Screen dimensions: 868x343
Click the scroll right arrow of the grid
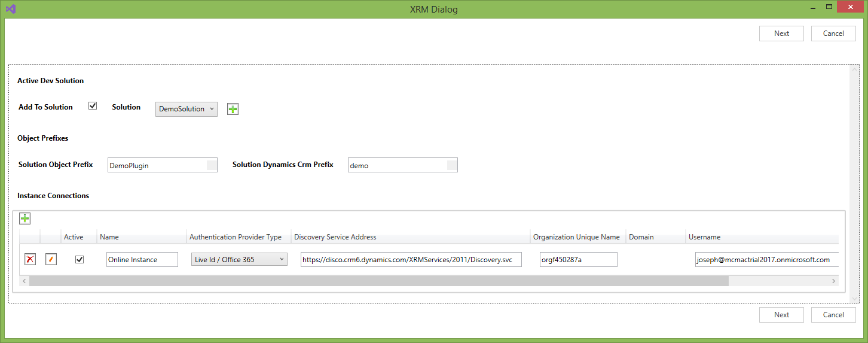click(833, 281)
